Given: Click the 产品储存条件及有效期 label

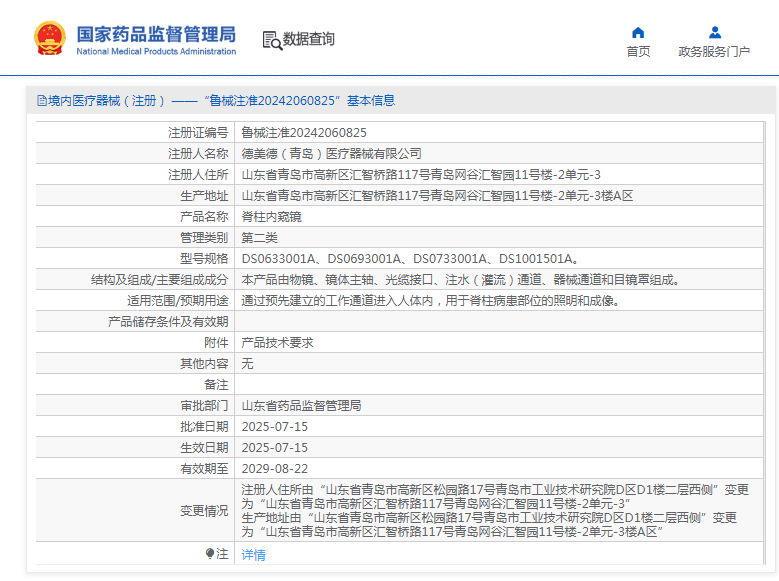Looking at the screenshot, I should [168, 322].
